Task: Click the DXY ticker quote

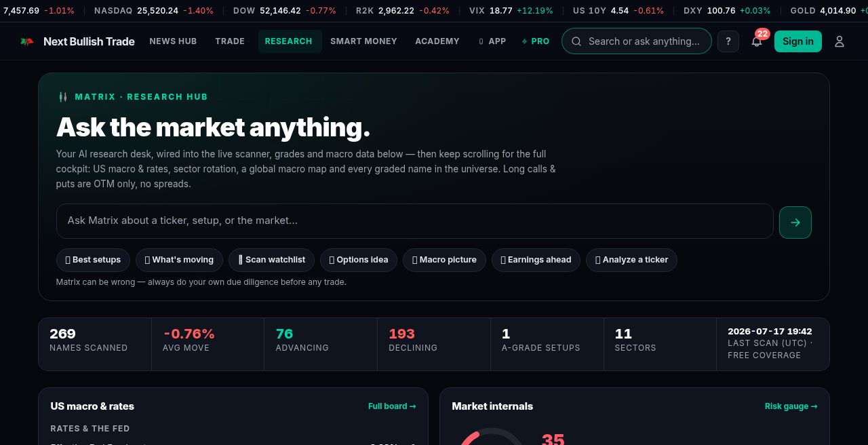Action: (727, 11)
